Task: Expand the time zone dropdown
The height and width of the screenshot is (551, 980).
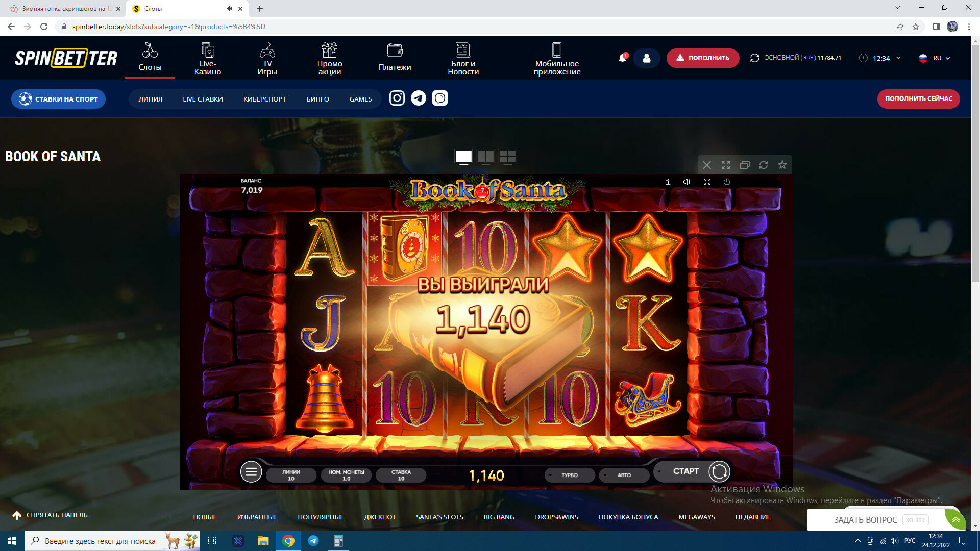Action: tap(881, 58)
